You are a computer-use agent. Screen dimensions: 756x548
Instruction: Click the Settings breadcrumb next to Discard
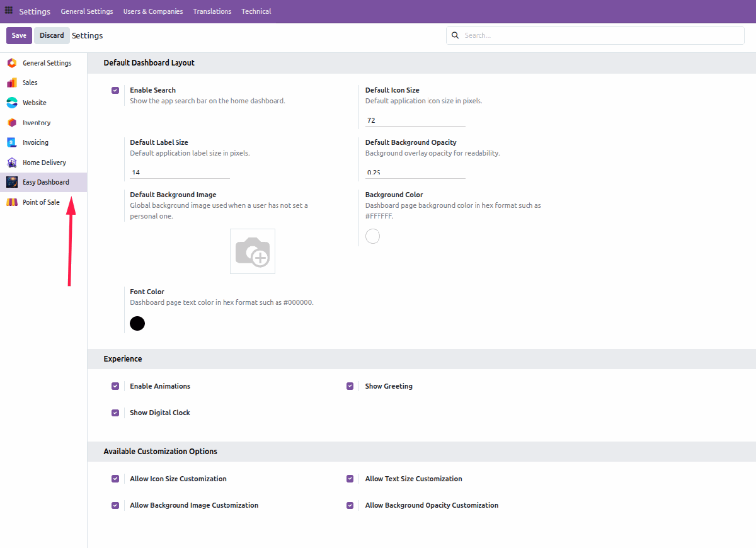(x=88, y=35)
